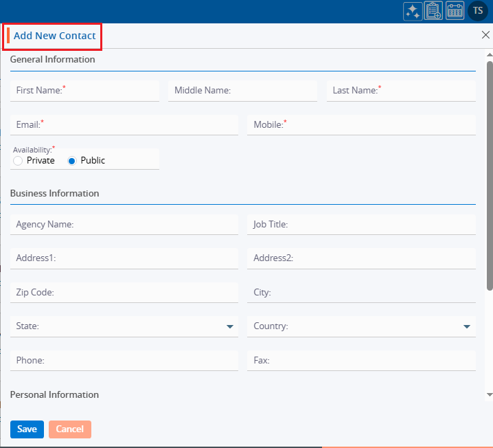Open the AI sparkle assistant icon
This screenshot has height=448, width=493.
(413, 11)
